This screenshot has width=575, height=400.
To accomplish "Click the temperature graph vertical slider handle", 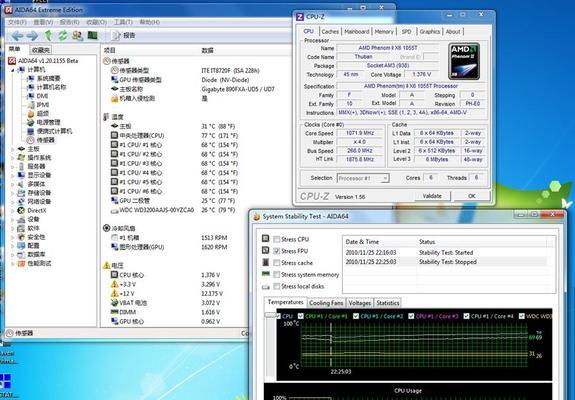I will click(270, 315).
